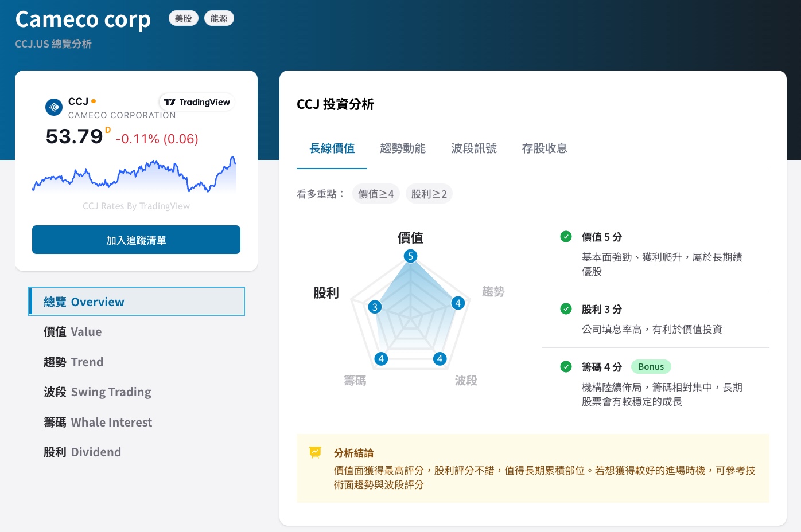Click the yellow 分析結論 chart icon
The image size is (801, 532).
pos(315,453)
